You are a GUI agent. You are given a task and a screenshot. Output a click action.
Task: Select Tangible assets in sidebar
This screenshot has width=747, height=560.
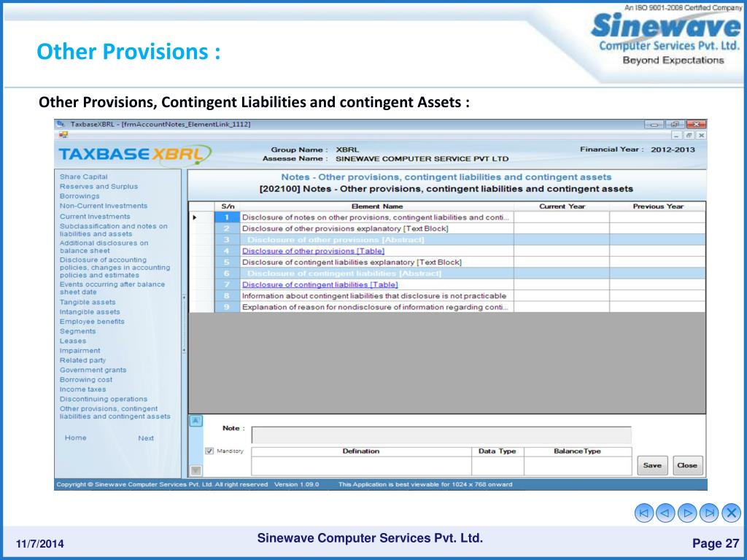pyautogui.click(x=88, y=302)
